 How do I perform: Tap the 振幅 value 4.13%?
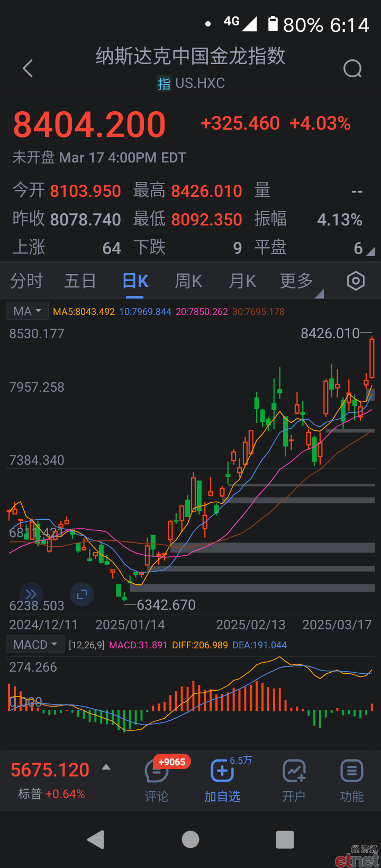340,220
